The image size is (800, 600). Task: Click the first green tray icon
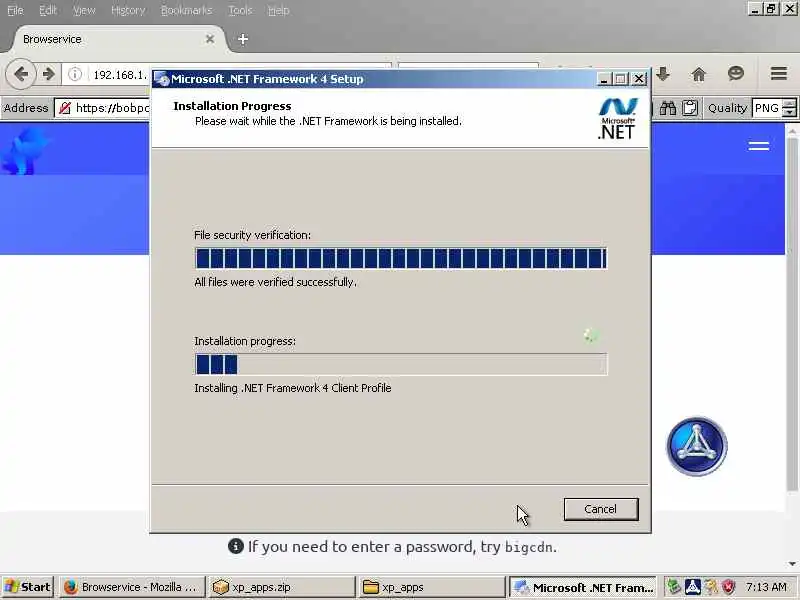[x=674, y=587]
